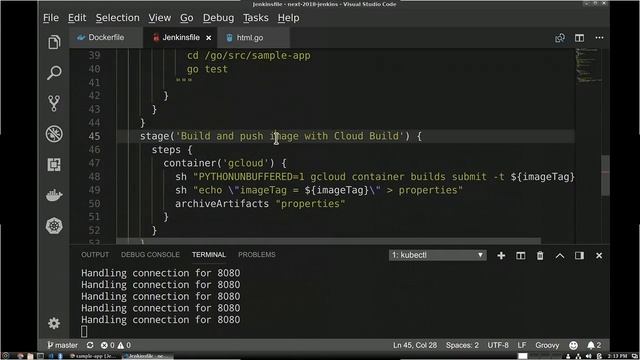This screenshot has width=640, height=360.
Task: Select the 1: kubectl terminal dropdown
Action: point(438,255)
